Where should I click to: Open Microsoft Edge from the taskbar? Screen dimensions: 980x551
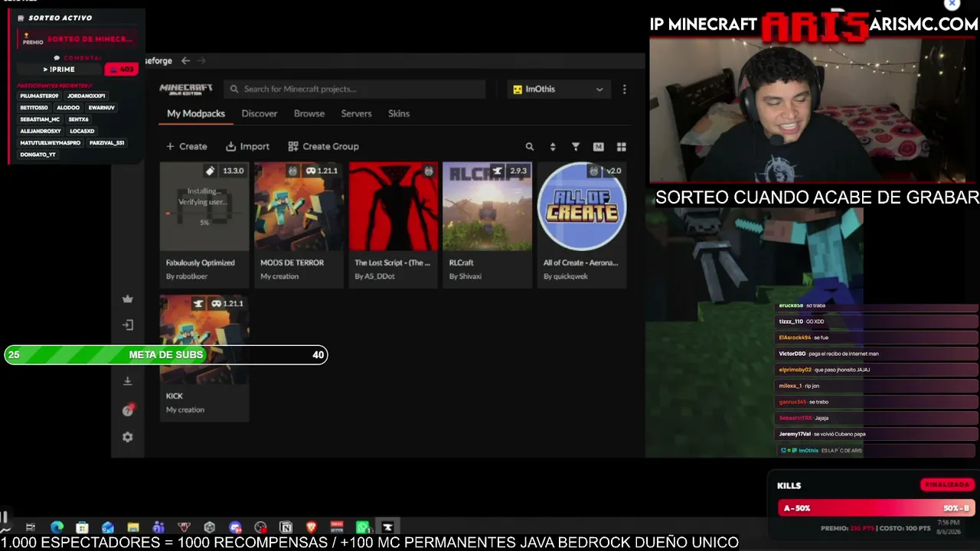pos(57,527)
